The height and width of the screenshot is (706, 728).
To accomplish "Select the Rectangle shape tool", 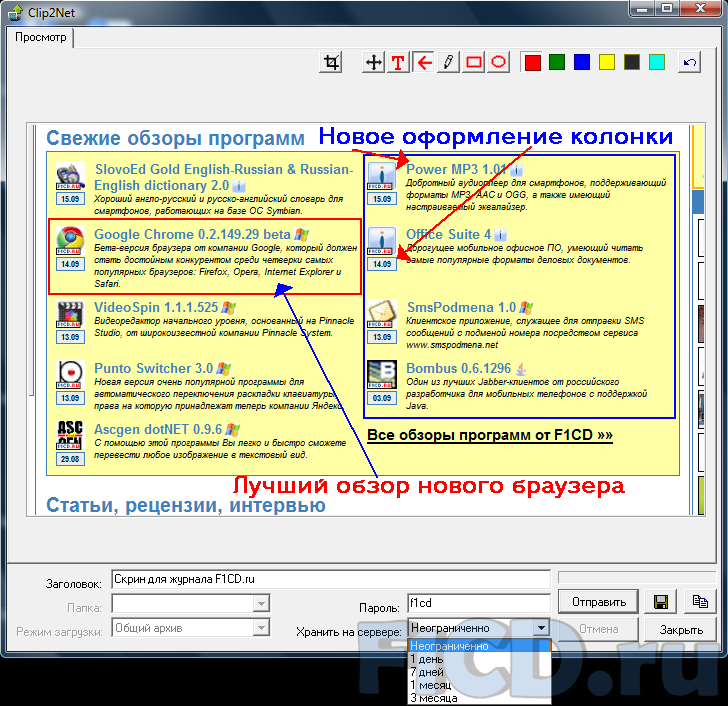I will [474, 62].
